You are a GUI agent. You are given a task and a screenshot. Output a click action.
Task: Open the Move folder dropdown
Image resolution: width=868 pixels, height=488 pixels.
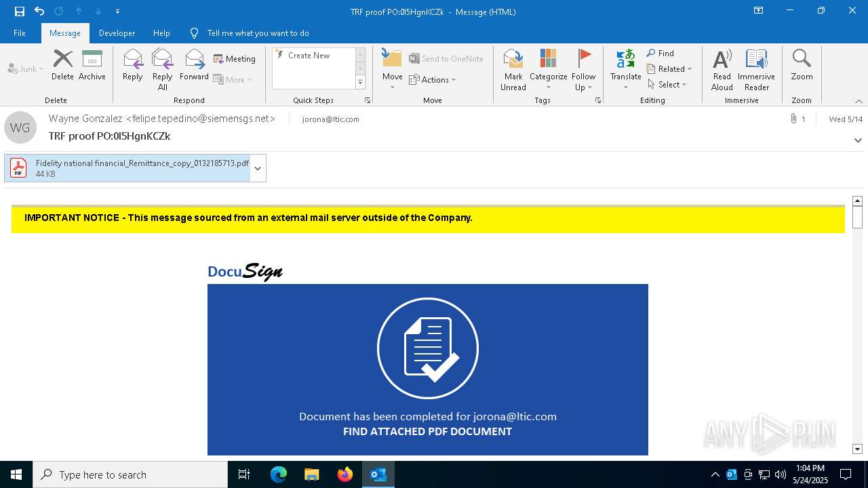pos(393,69)
